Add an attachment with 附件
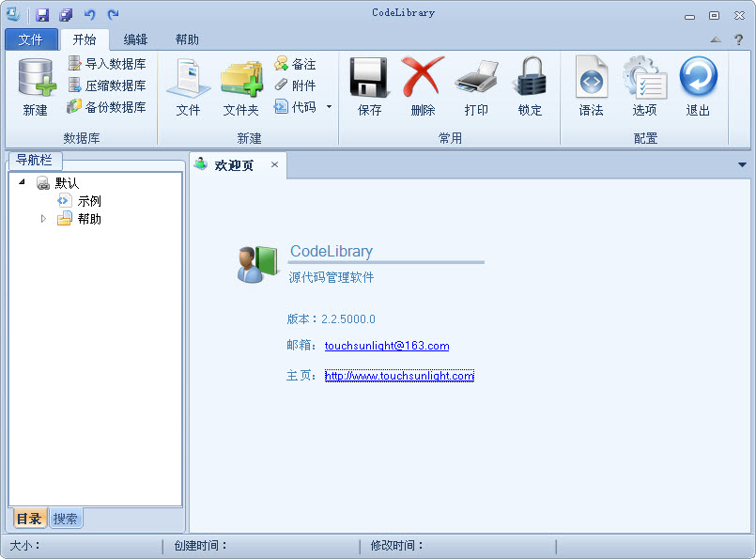The height and width of the screenshot is (559, 756). click(295, 85)
